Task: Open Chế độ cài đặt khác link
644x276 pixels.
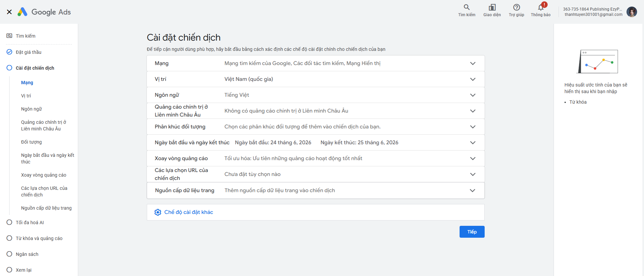Action: [189, 212]
